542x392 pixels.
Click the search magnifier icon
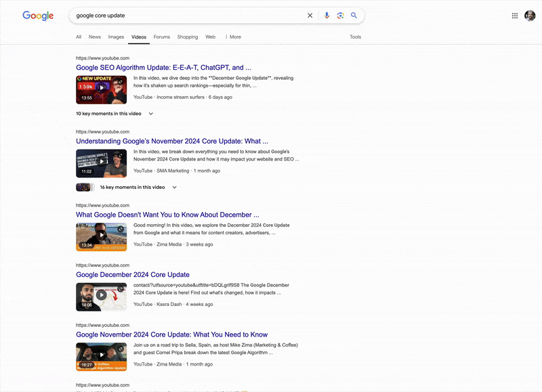pos(354,15)
